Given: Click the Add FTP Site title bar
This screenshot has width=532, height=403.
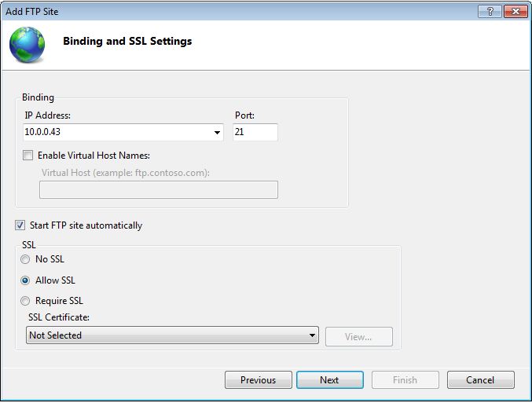Looking at the screenshot, I should click(237, 12).
